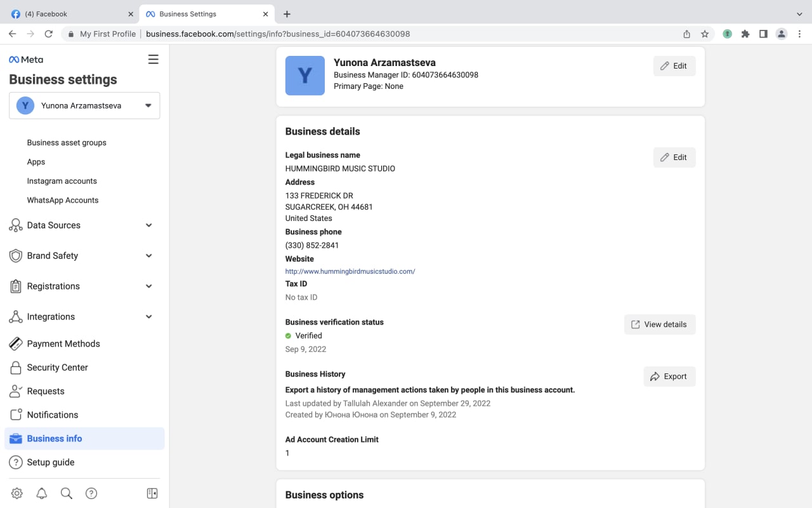The width and height of the screenshot is (812, 508).
Task: Expand the Data Sources section chevron
Action: tap(149, 225)
